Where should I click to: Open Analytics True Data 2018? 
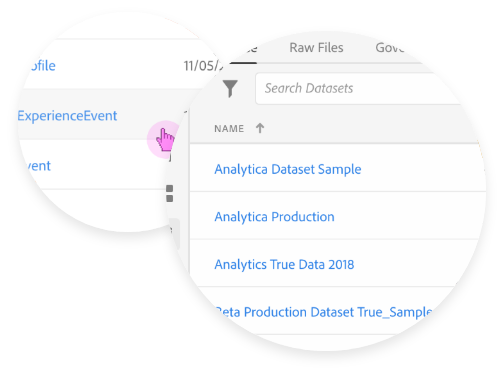tap(284, 265)
